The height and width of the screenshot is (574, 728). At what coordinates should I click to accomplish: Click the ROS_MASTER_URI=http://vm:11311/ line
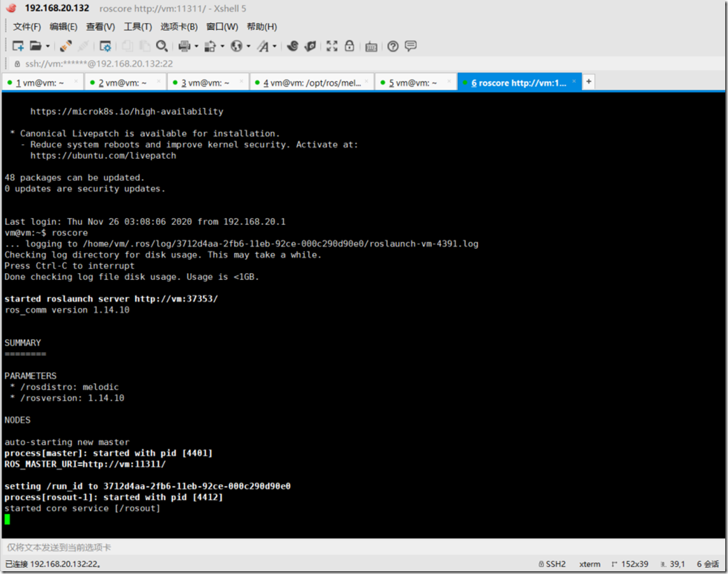85,464
